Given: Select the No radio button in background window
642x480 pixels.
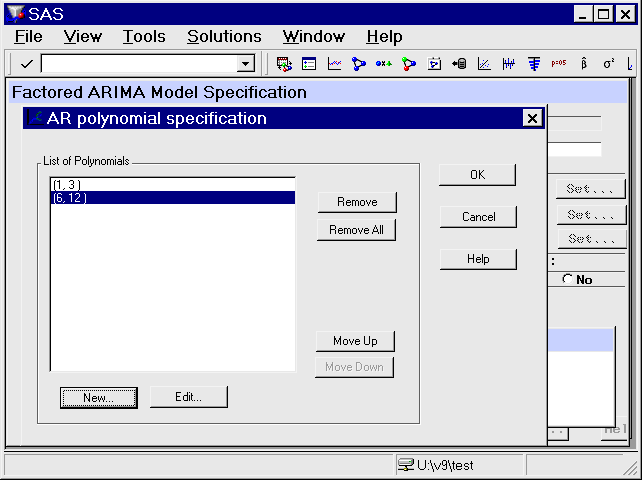Looking at the screenshot, I should click(x=567, y=279).
